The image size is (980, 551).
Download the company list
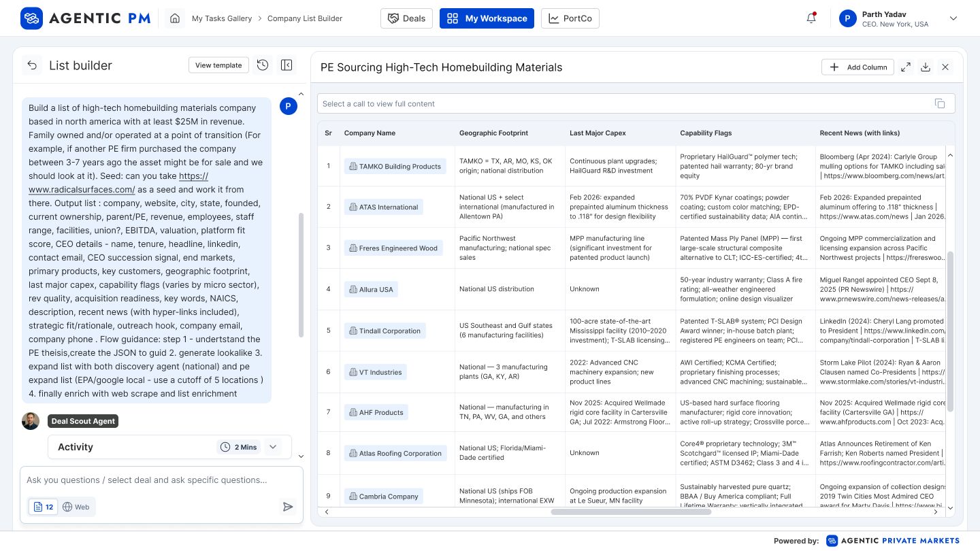tap(925, 67)
